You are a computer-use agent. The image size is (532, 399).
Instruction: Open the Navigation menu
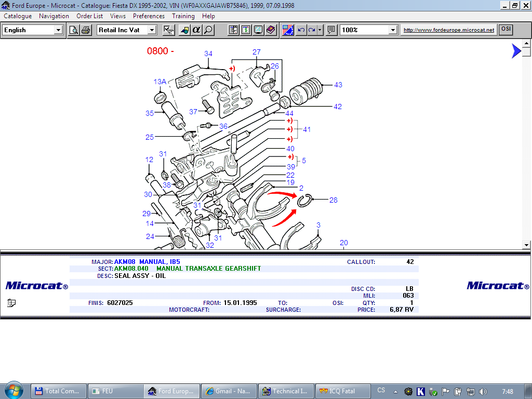(x=54, y=16)
